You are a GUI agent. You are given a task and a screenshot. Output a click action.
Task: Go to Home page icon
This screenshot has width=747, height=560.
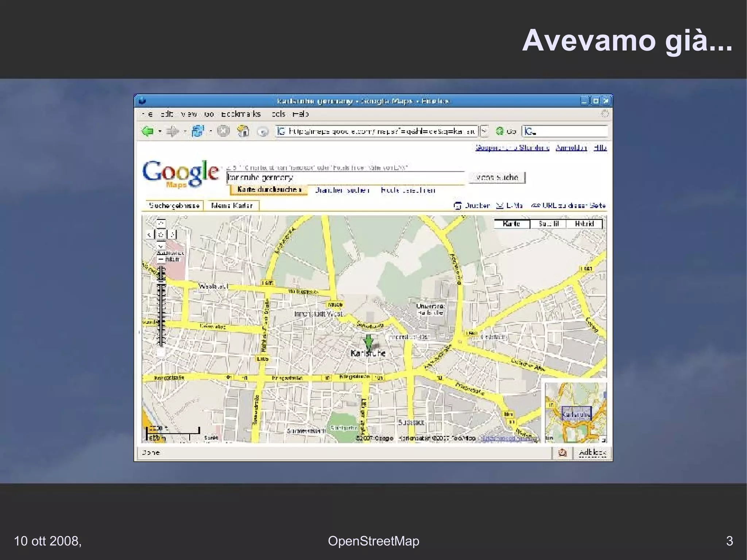[x=243, y=131]
